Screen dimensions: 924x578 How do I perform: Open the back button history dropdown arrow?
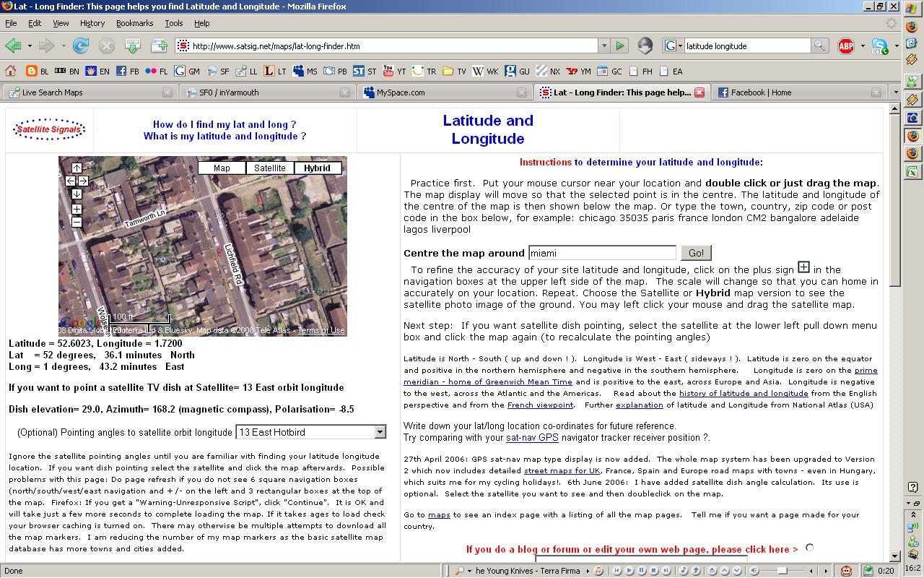tap(30, 46)
